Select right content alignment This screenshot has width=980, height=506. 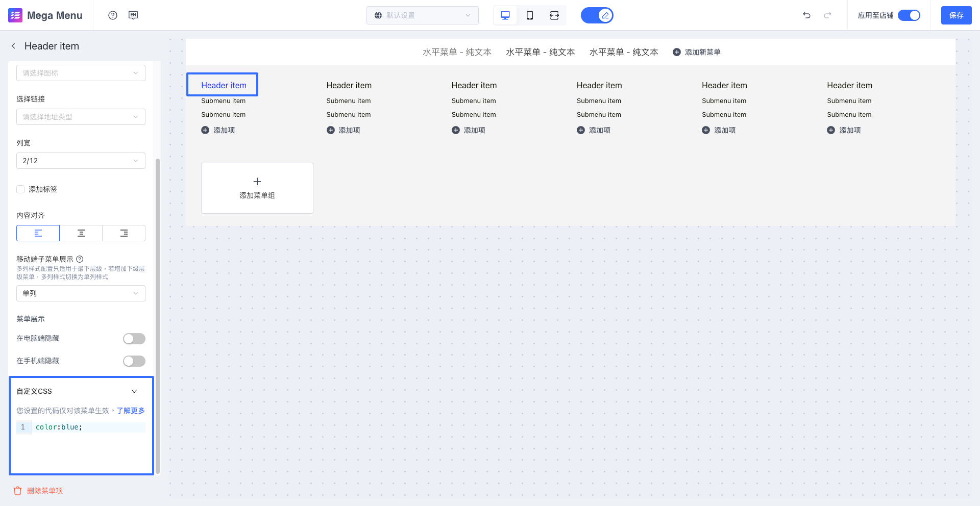[124, 233]
